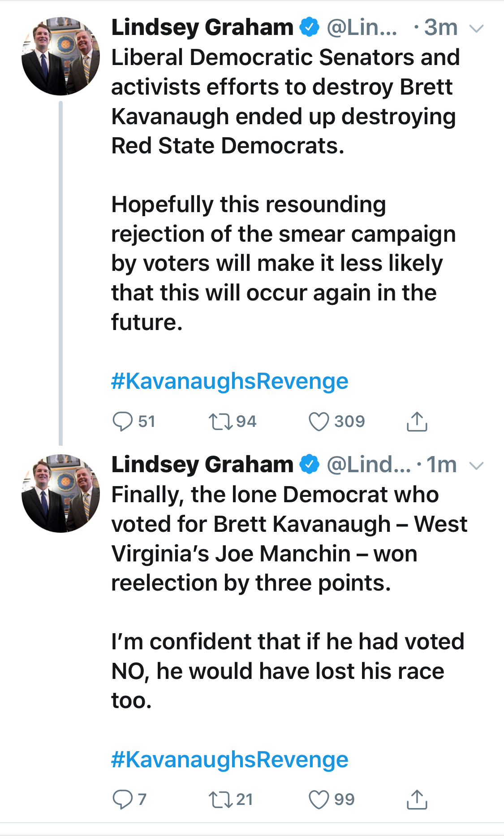Like the tweet with 309 likes
Viewport: 504px width, 839px height.
[x=319, y=422]
